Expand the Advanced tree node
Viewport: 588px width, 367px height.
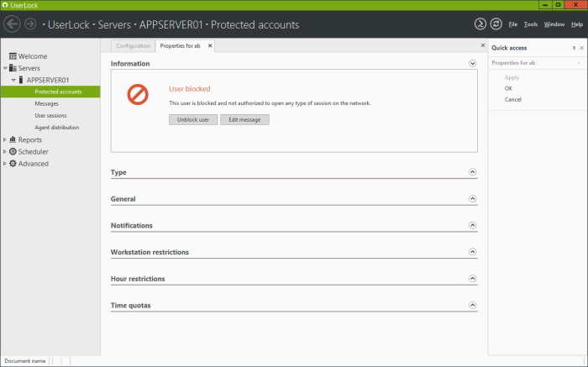click(5, 164)
